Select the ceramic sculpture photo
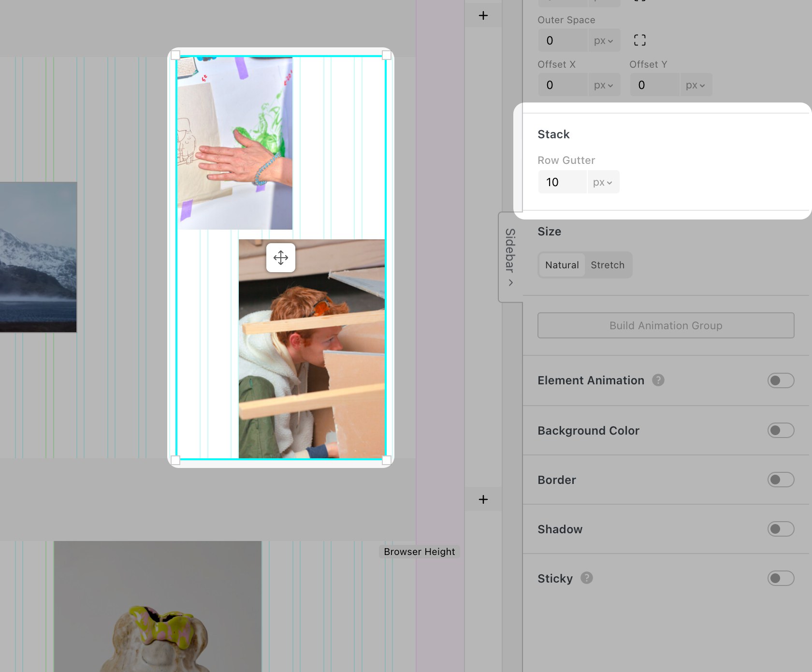Screen dimensions: 812x672 point(158,606)
